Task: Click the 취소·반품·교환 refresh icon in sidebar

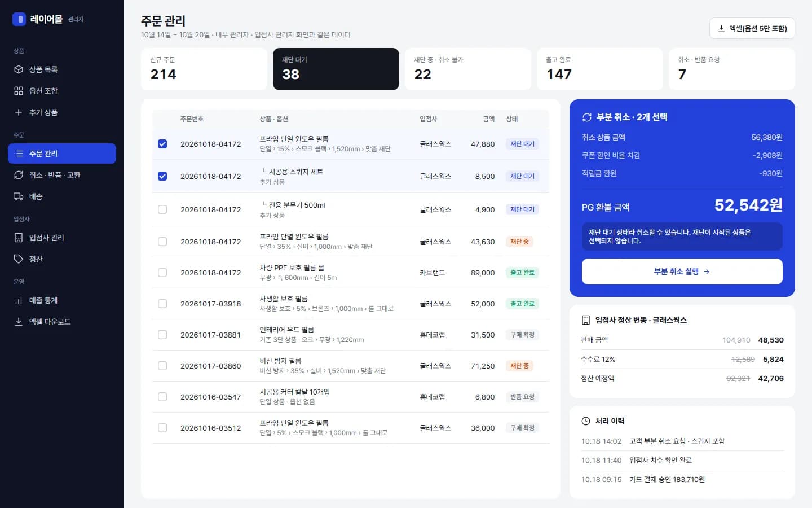Action: tap(19, 175)
